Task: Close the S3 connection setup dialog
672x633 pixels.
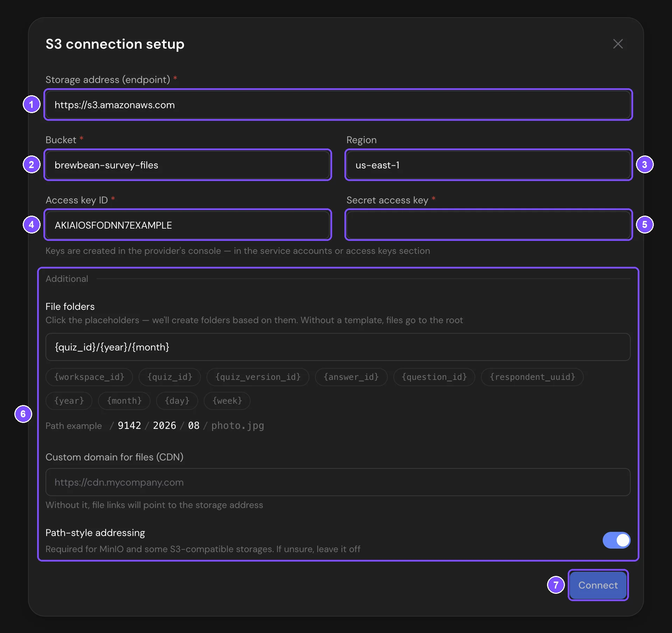Action: pyautogui.click(x=618, y=44)
